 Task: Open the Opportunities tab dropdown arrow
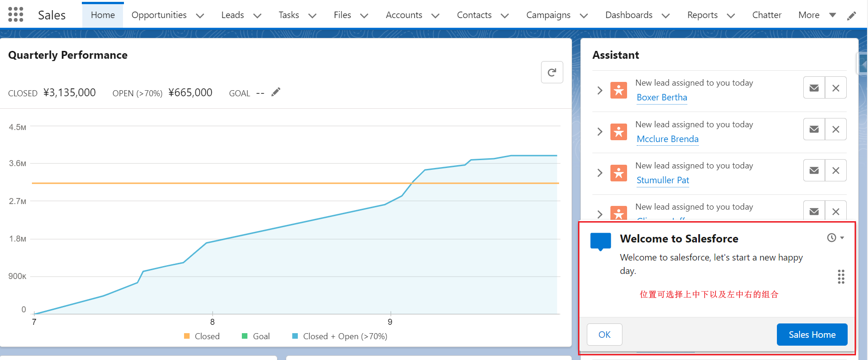click(200, 16)
